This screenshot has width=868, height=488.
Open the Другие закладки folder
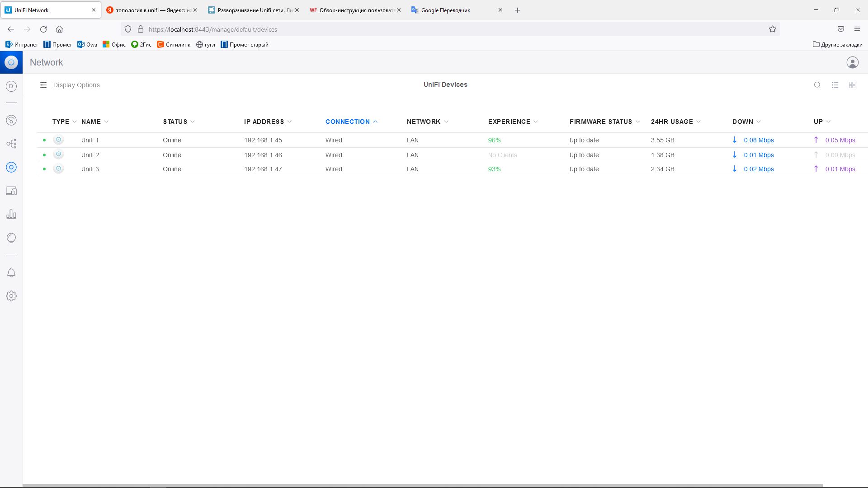[837, 44]
